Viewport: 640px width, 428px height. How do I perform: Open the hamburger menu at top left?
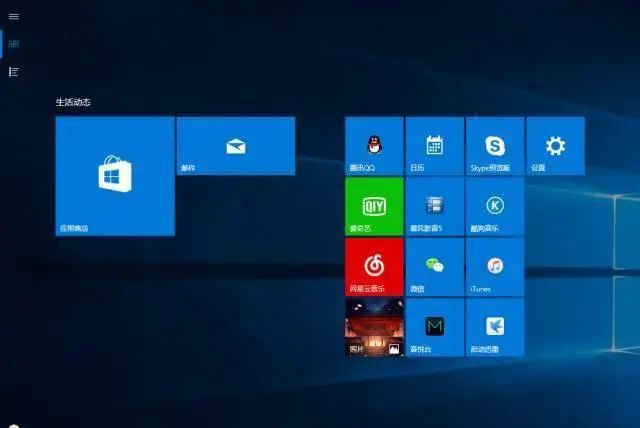click(14, 17)
